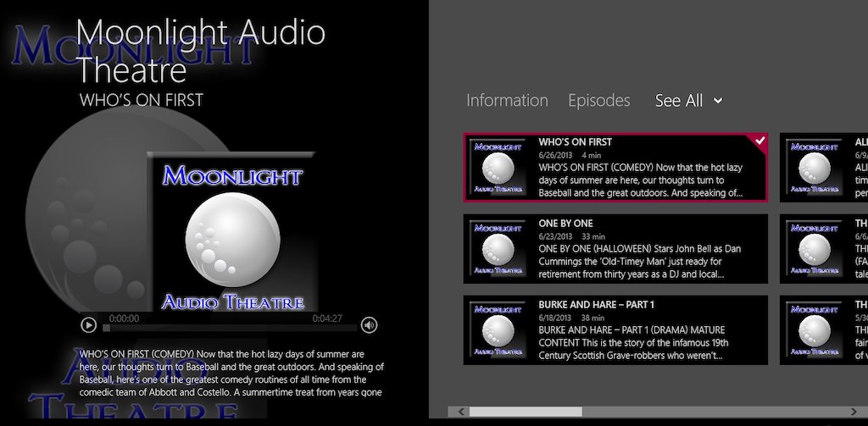Click the ONE BY ONE episode title
The image size is (868, 426).
565,224
